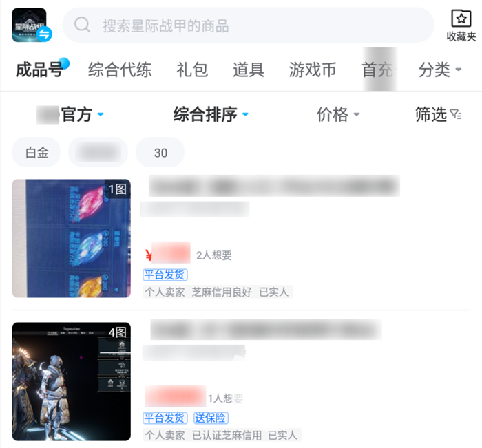Tap the 1图 image count badge
The height and width of the screenshot is (448, 482).
pyautogui.click(x=118, y=189)
